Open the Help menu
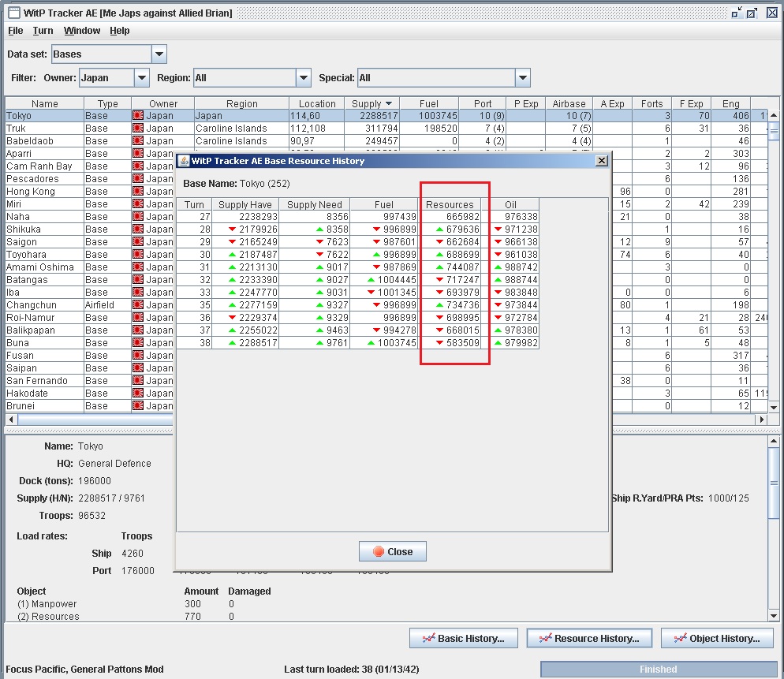This screenshot has width=784, height=679. click(x=120, y=31)
